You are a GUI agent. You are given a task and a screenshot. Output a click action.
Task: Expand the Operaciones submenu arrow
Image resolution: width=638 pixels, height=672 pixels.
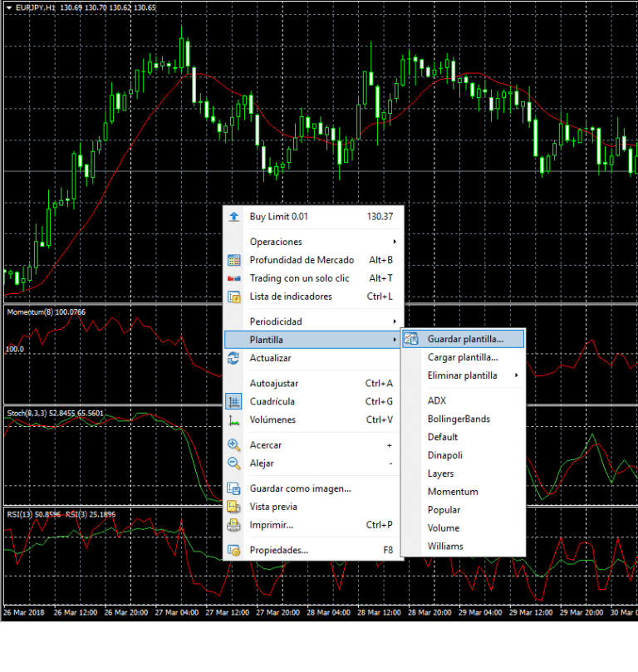point(395,242)
